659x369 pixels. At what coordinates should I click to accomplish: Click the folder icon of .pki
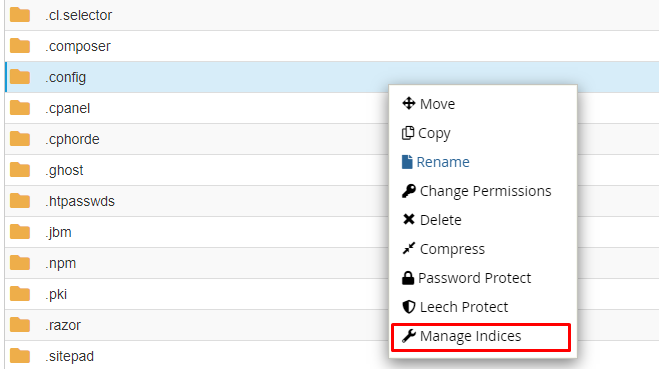point(20,294)
